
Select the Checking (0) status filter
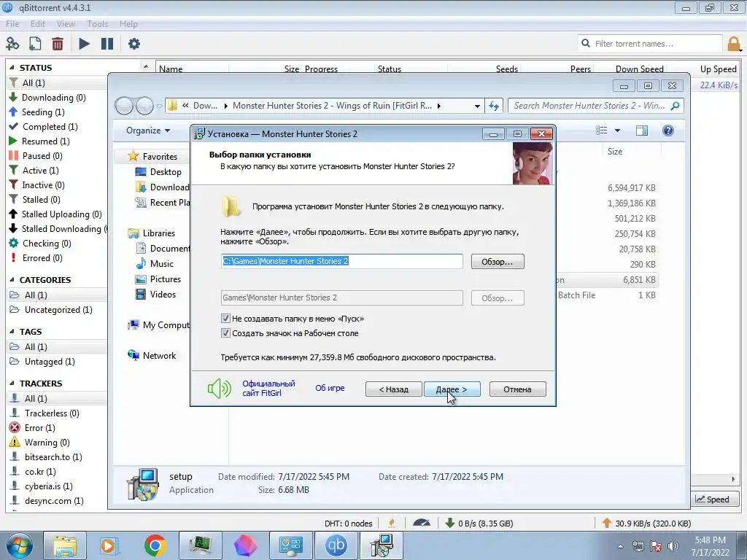click(47, 244)
